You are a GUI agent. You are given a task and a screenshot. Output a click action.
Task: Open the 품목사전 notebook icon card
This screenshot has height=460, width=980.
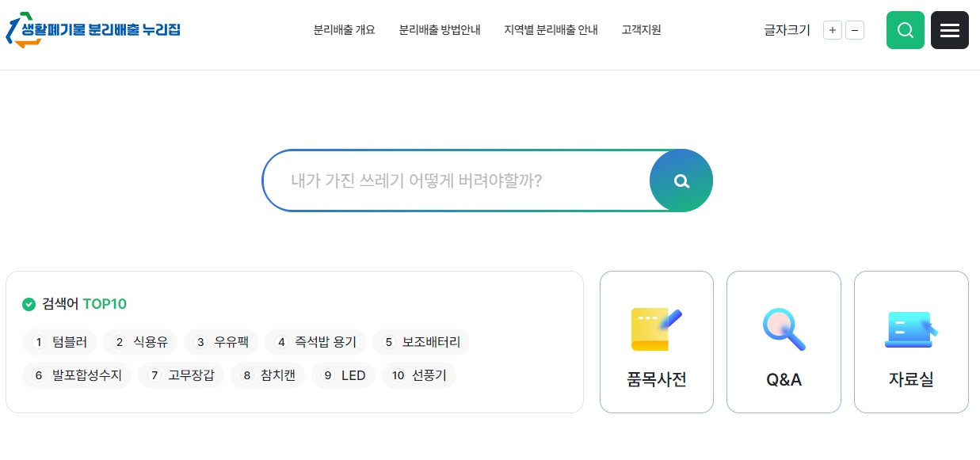(x=656, y=342)
